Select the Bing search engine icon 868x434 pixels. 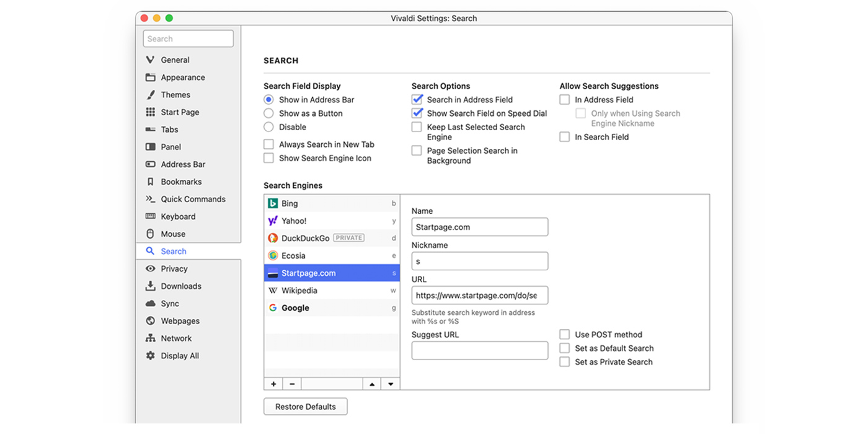point(273,203)
